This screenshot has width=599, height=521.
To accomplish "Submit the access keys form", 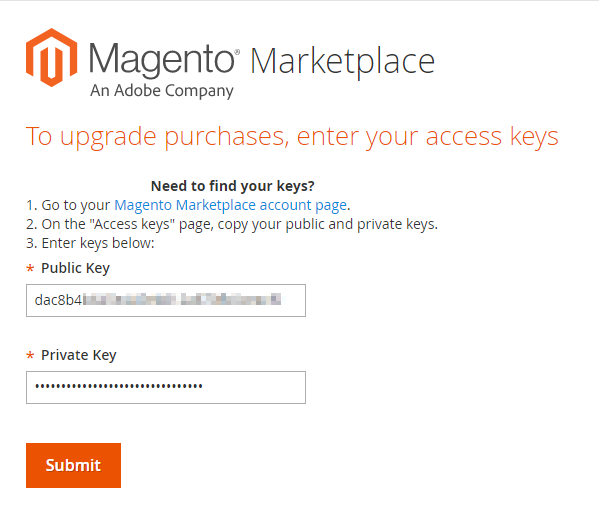I will tap(73, 465).
